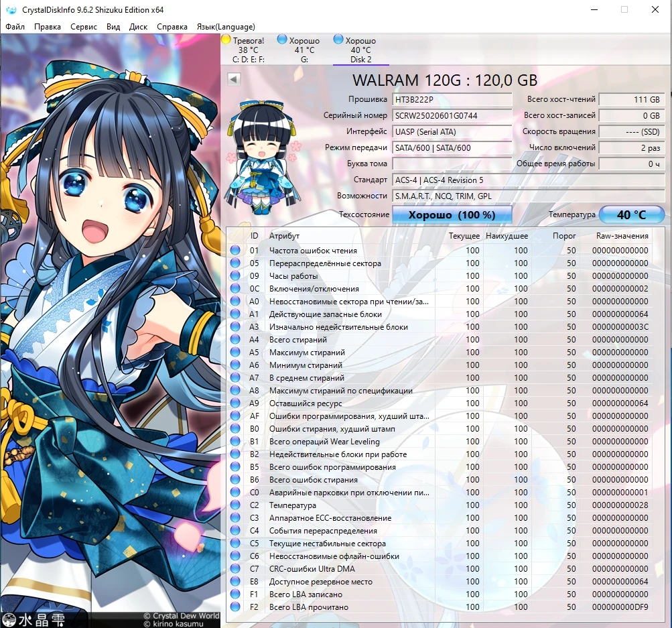672x628 pixels.
Task: Click the Режим передачи field SATA/600
Action: (452, 148)
